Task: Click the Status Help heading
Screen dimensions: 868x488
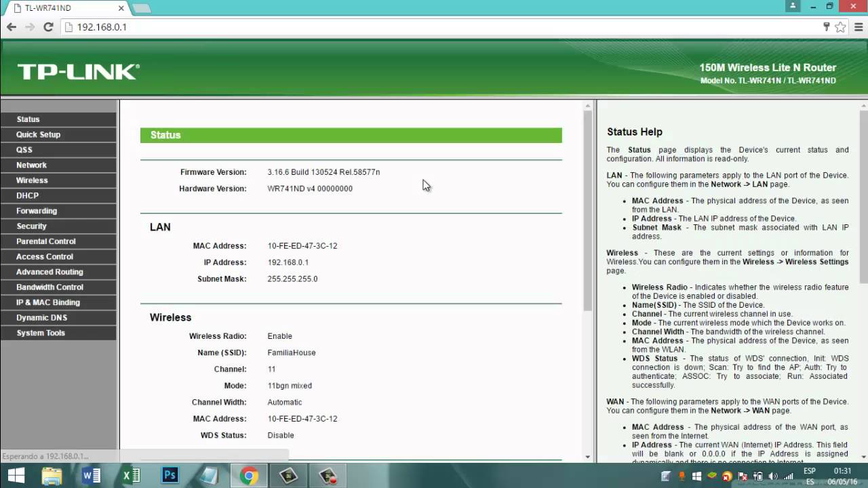Action: (x=635, y=132)
